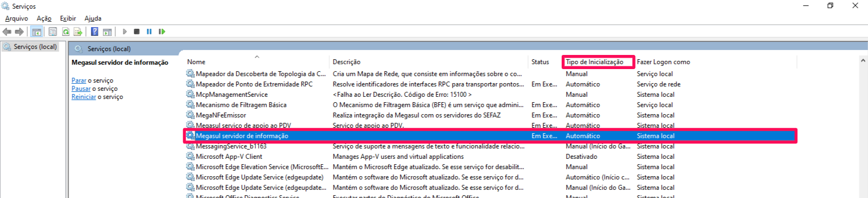The height and width of the screenshot is (198, 868).
Task: Click gear icon next to Mecanismo de Filtragem Básica
Action: coord(190,104)
